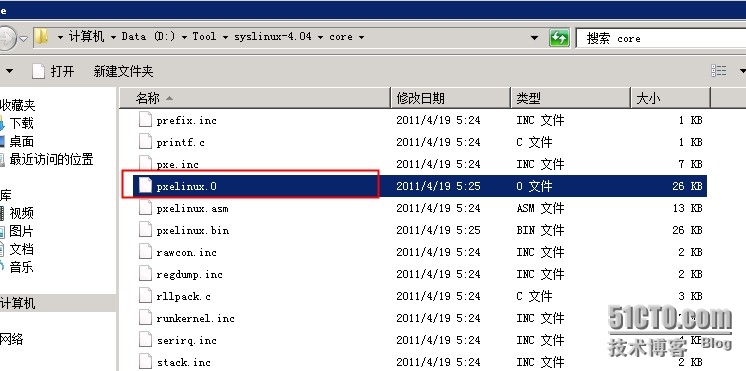The image size is (746, 371).
Task: Select the rawcon.inc file name
Action: coord(186,252)
